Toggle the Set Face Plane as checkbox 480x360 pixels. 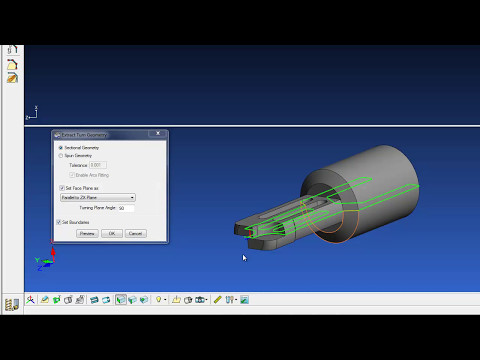coord(62,188)
